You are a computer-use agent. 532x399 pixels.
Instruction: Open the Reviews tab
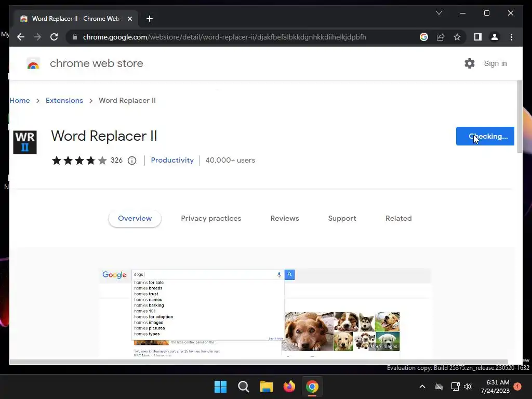285,218
